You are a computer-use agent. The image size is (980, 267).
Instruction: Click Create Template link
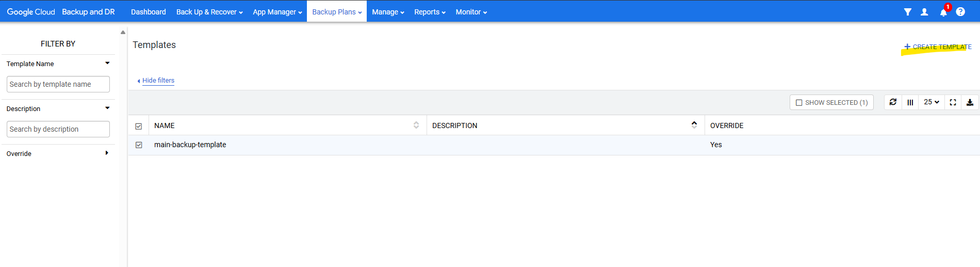click(938, 47)
